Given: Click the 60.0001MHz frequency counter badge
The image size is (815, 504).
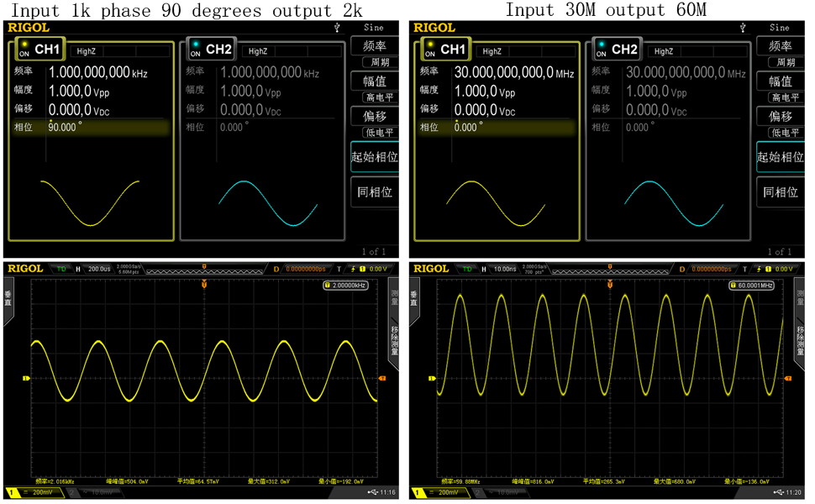Looking at the screenshot, I should point(750,286).
